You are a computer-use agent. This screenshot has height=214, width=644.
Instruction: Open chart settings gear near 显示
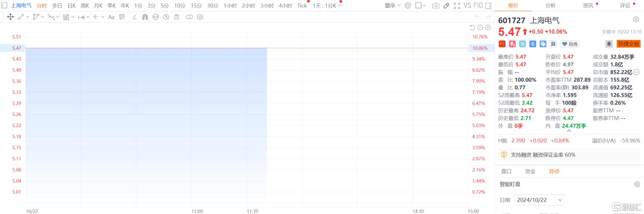(x=408, y=6)
